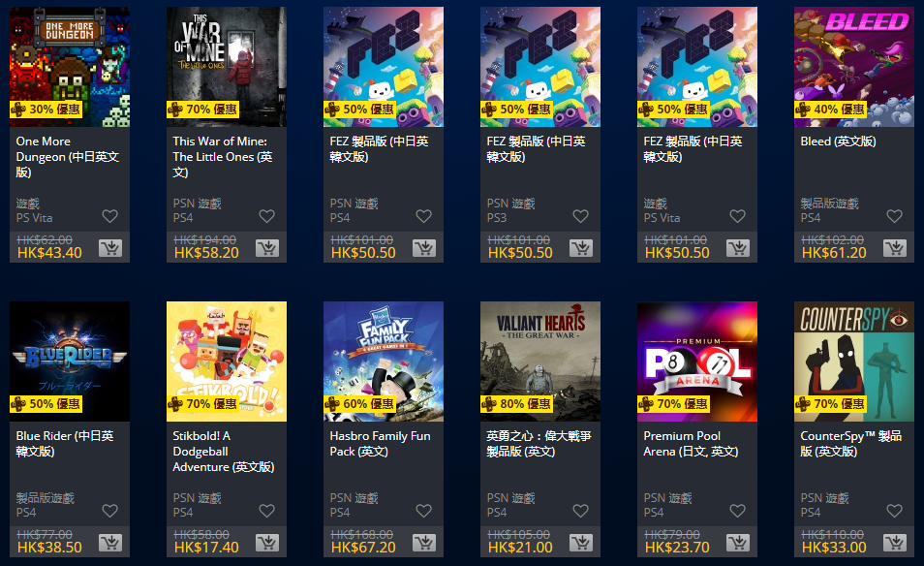The image size is (924, 566).
Task: Add Bleed to shopping cart
Action: point(895,248)
